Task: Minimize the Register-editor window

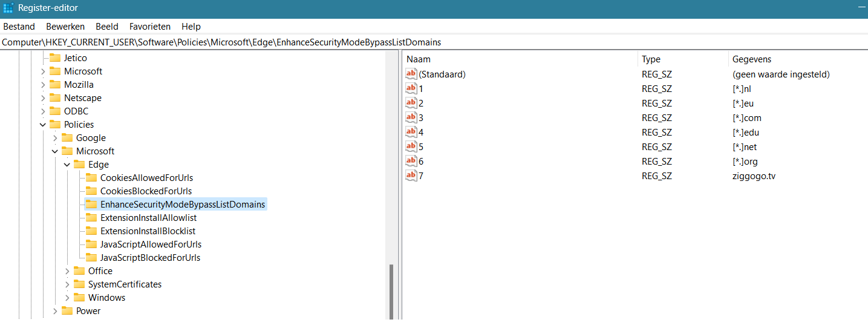Action: point(861,8)
